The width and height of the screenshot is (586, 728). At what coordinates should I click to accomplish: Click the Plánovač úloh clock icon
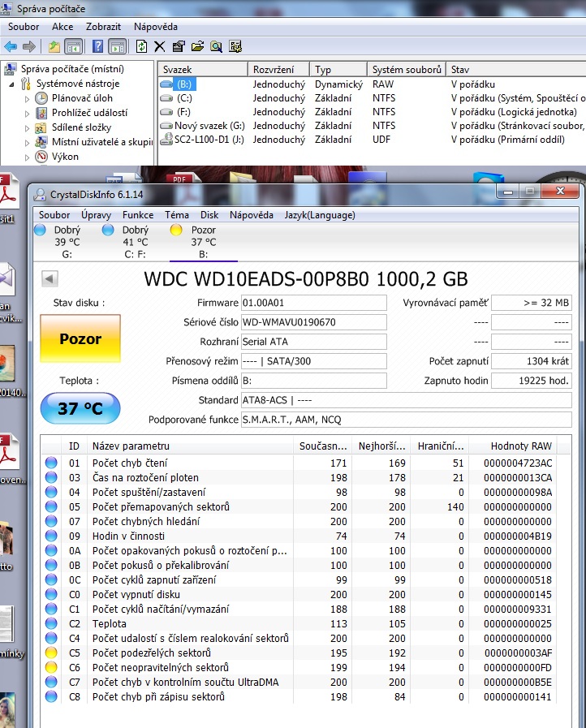(41, 98)
